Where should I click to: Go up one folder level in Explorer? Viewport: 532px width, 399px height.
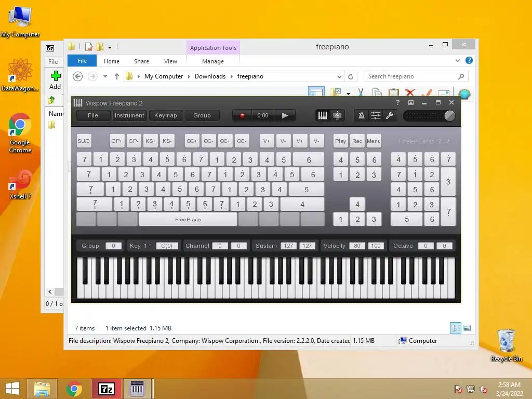point(117,76)
